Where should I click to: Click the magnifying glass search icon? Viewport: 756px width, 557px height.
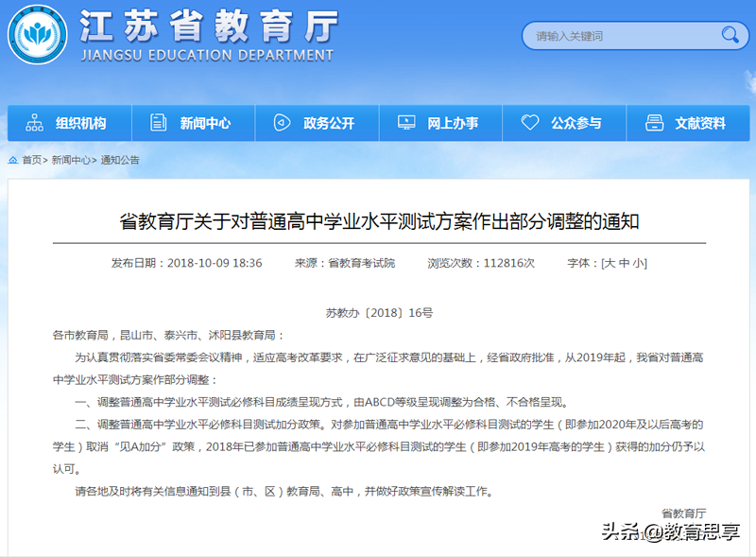(731, 35)
